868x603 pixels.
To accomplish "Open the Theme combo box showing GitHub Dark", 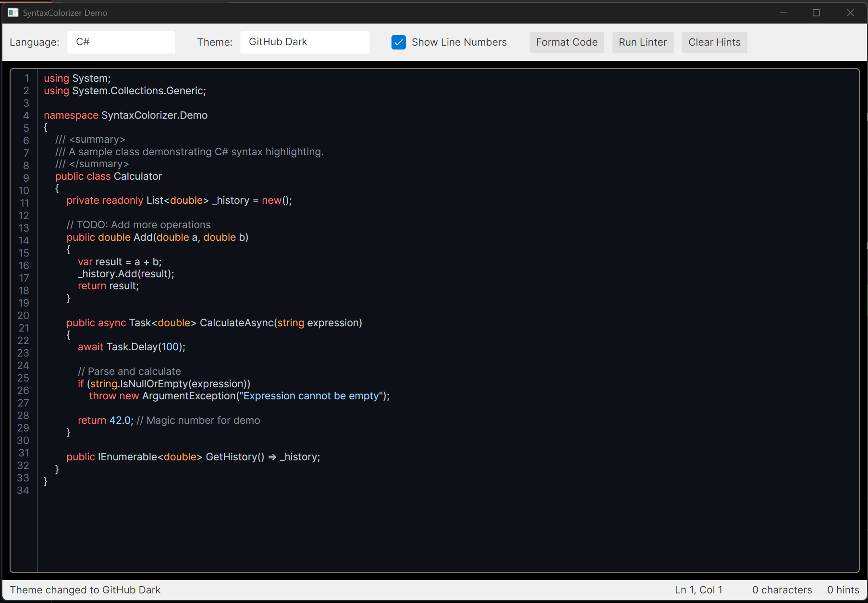I will (305, 42).
